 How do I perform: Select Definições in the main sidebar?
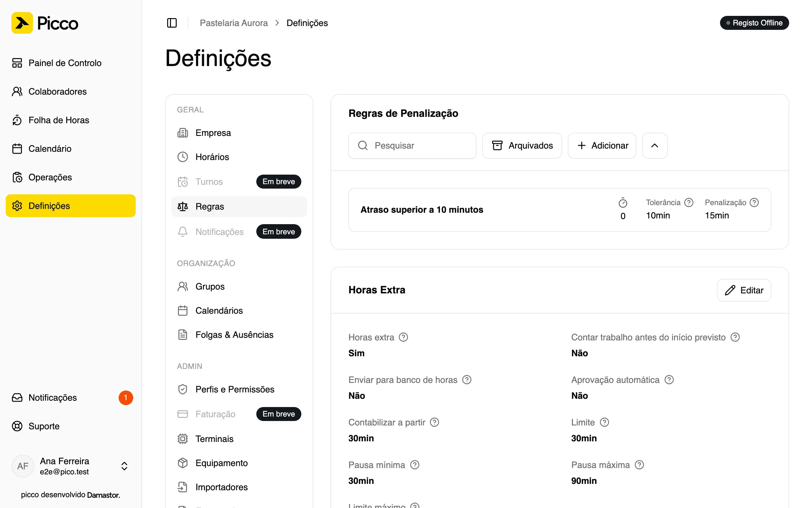coord(71,206)
